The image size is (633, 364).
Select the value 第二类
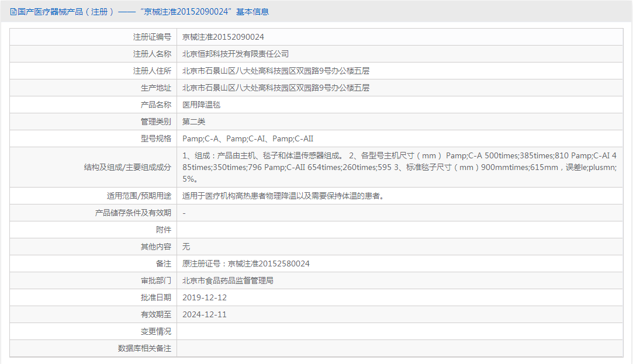(x=194, y=122)
